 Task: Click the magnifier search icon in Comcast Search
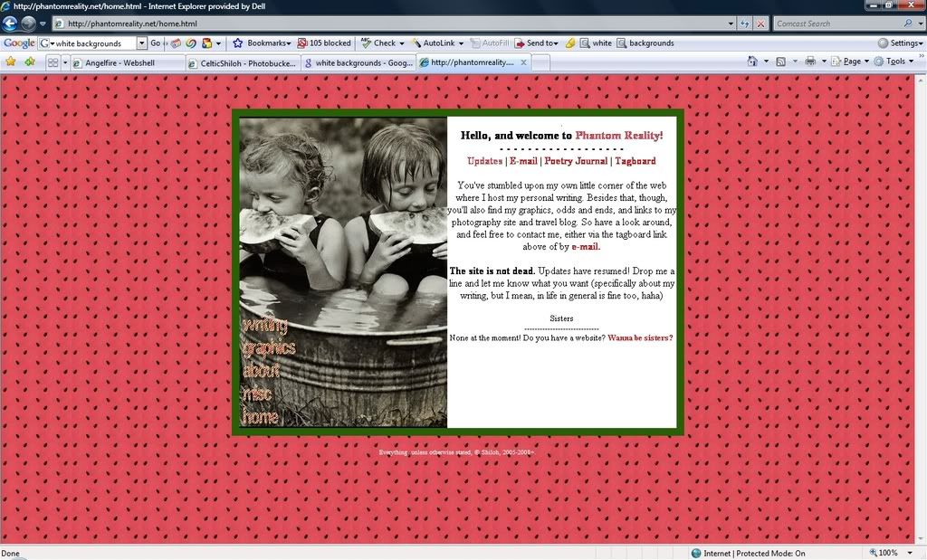(x=908, y=24)
